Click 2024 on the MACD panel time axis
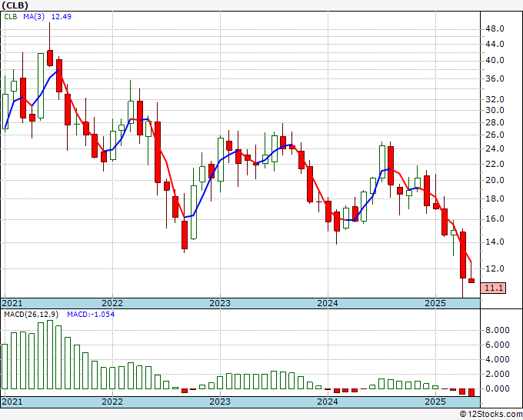523x420 pixels. [x=328, y=402]
